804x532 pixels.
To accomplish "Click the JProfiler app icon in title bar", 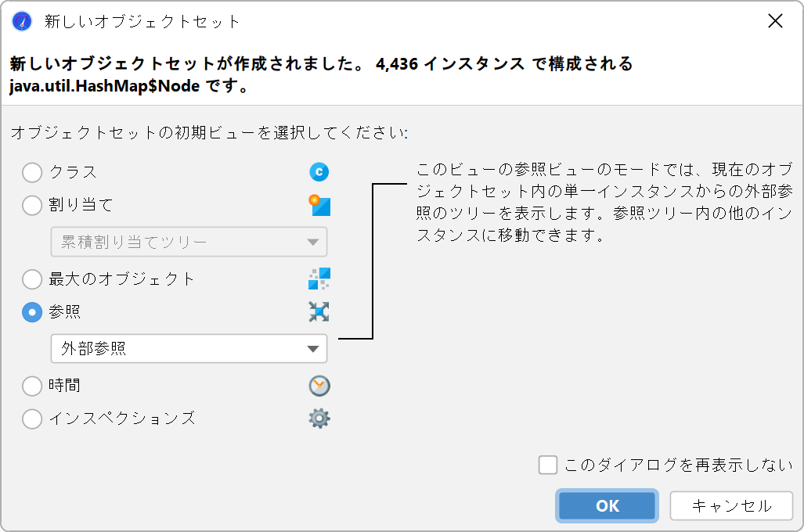I will pos(22,22).
